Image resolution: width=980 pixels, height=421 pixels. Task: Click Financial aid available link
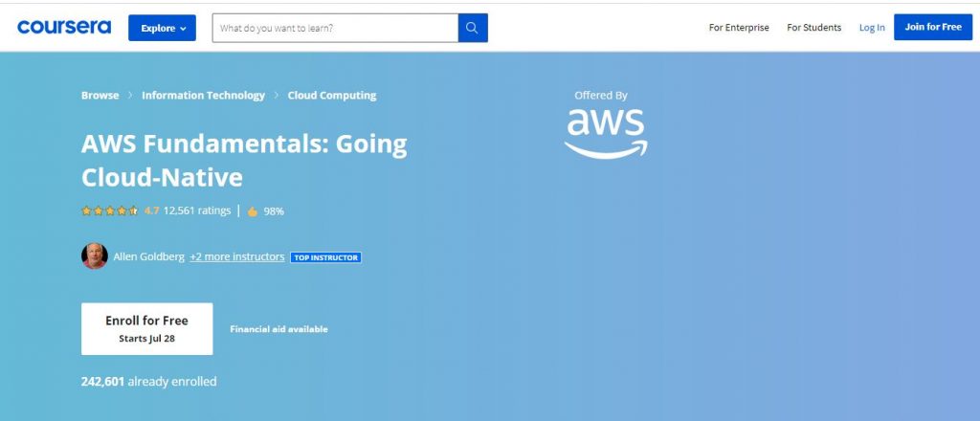point(278,329)
